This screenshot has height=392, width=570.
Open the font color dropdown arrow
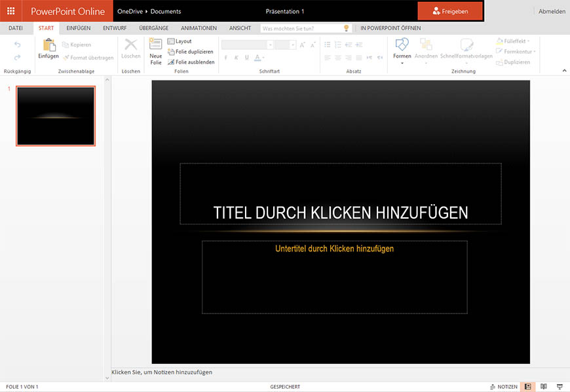click(x=263, y=58)
